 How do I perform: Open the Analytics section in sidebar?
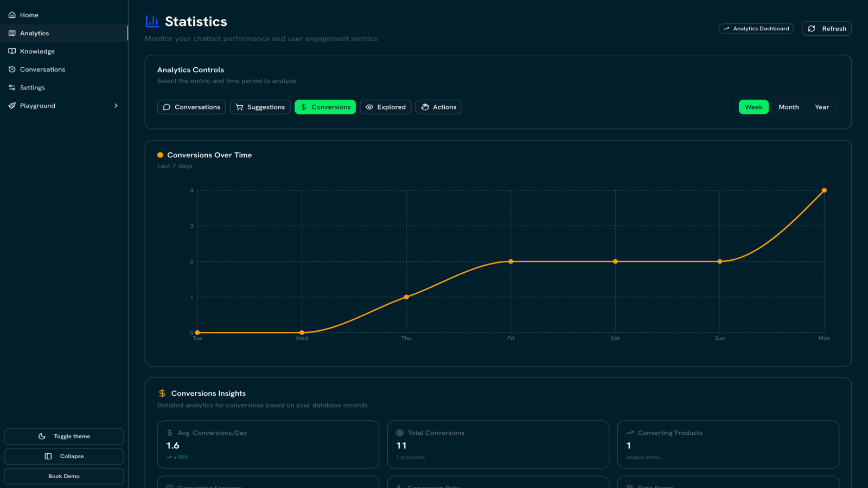click(x=34, y=33)
